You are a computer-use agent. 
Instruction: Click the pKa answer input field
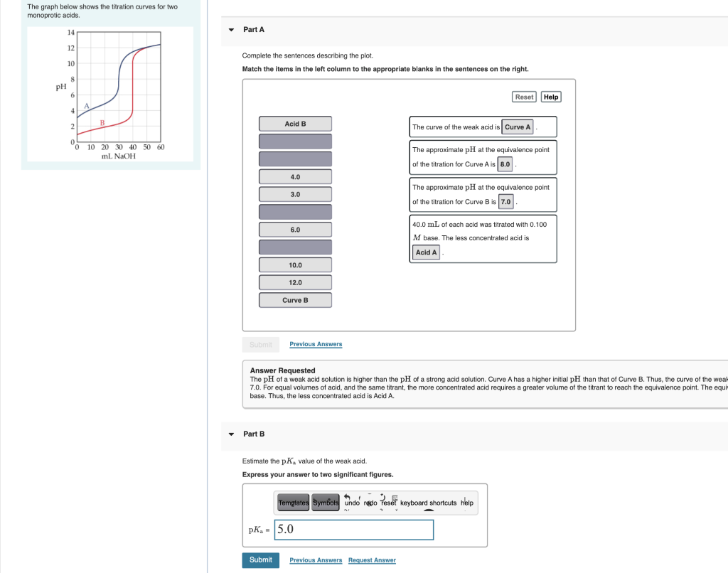[x=354, y=530]
